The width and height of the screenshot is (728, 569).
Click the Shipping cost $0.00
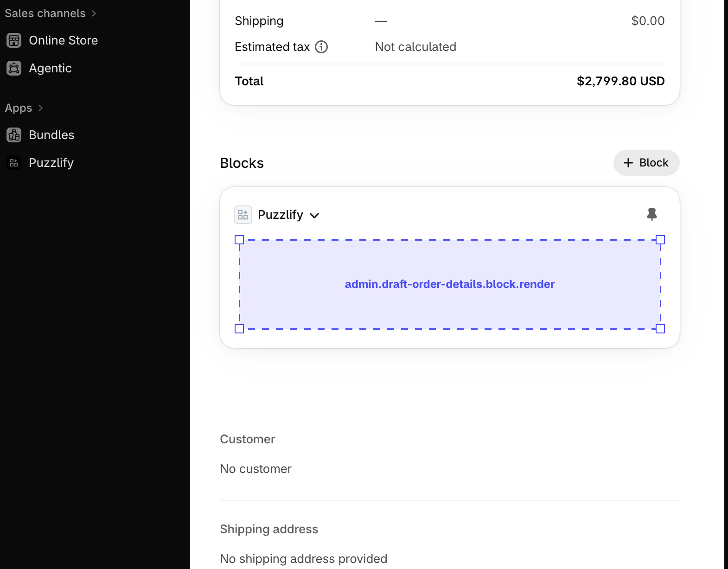pos(648,21)
